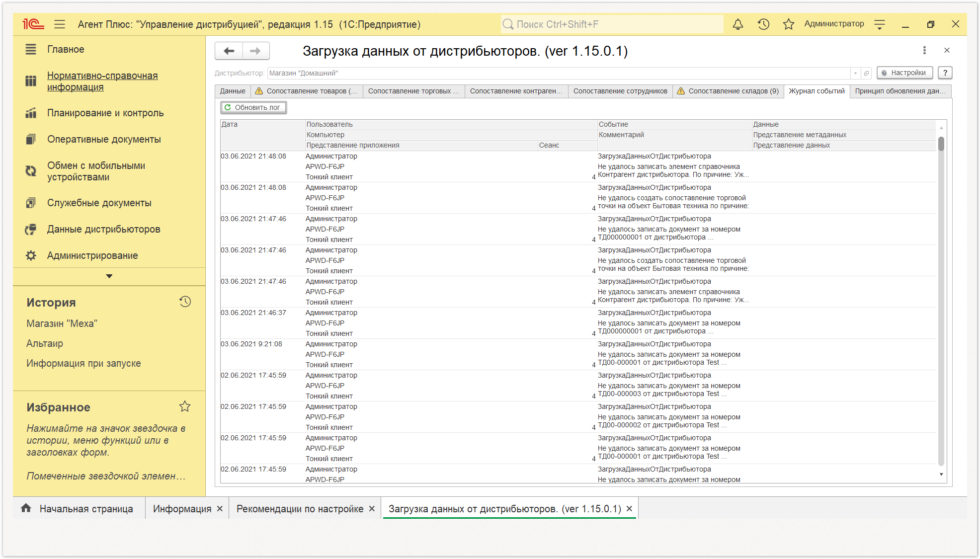Click Данные дистрибьюторов icon

(x=31, y=229)
